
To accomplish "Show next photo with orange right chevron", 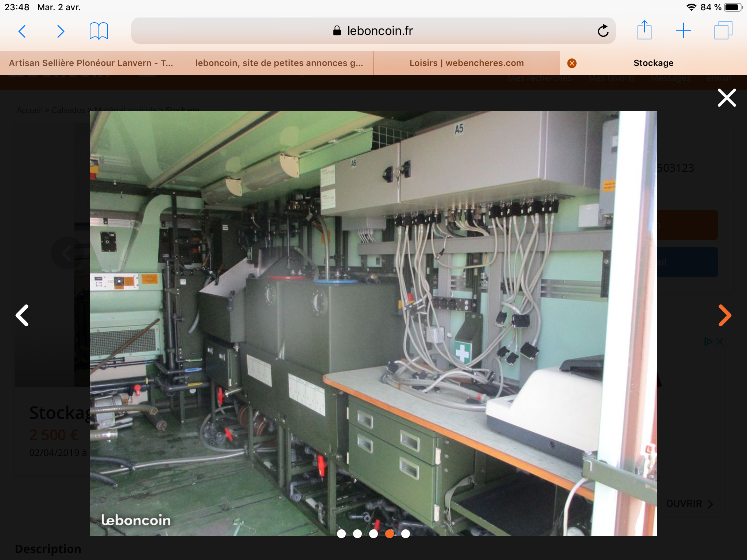I will 725,315.
